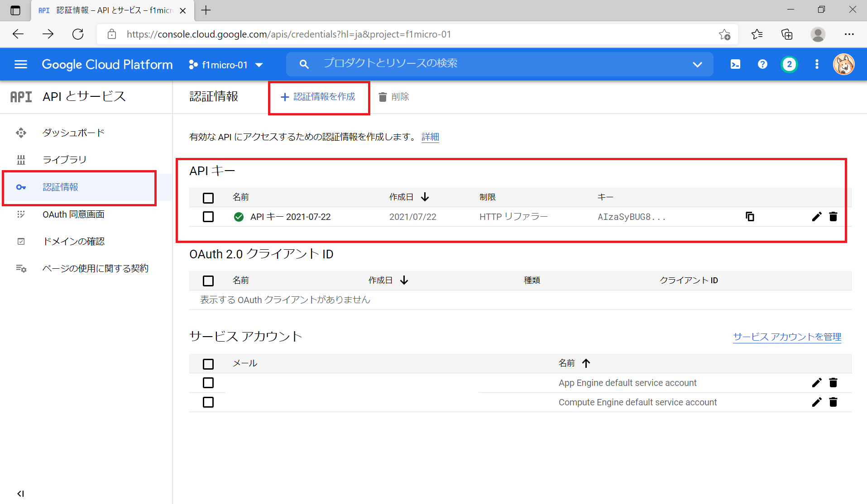The height and width of the screenshot is (504, 867).
Task: Click 認証情報を作成 button
Action: [318, 97]
